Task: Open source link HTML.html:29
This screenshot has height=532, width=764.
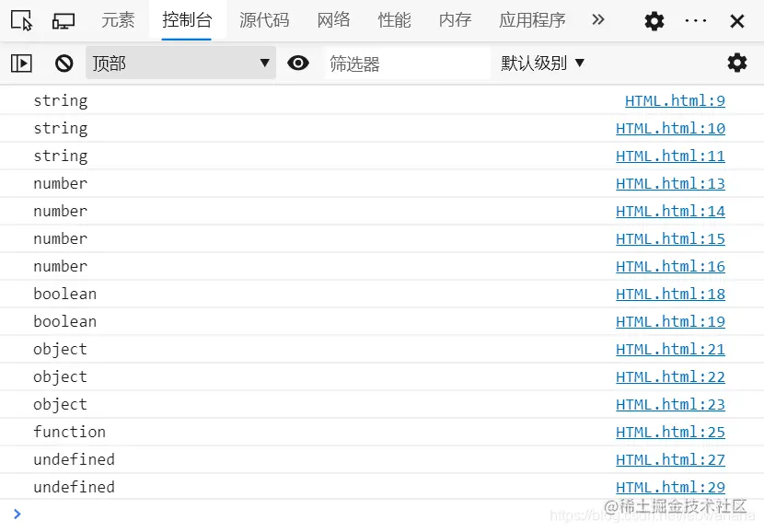Action: pos(670,487)
